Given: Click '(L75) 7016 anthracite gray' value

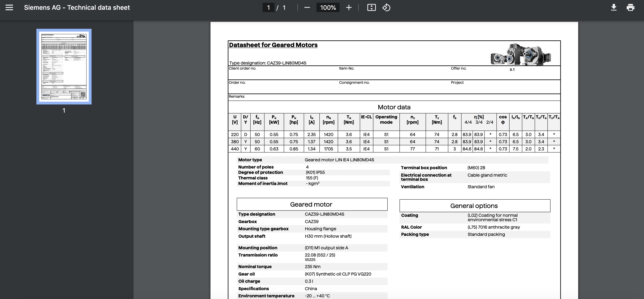Looking at the screenshot, I should (494, 227).
